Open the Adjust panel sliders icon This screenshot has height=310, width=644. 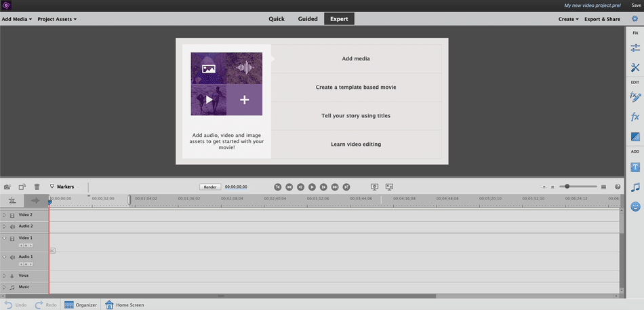[x=635, y=47]
